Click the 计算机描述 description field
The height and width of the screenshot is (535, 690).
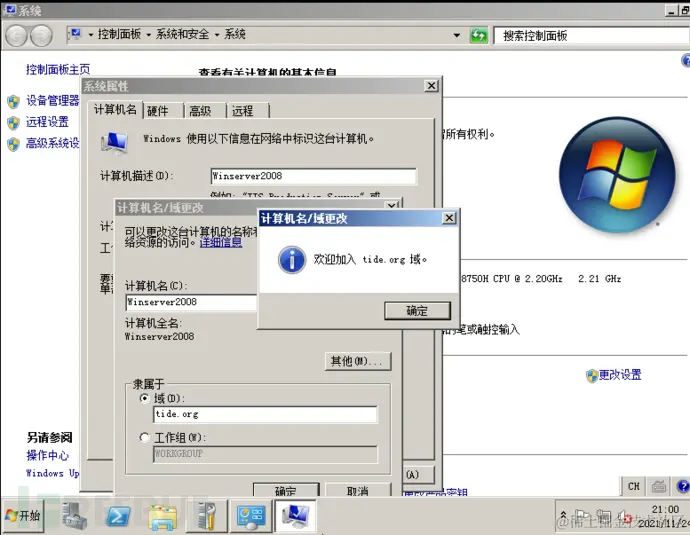(x=313, y=176)
